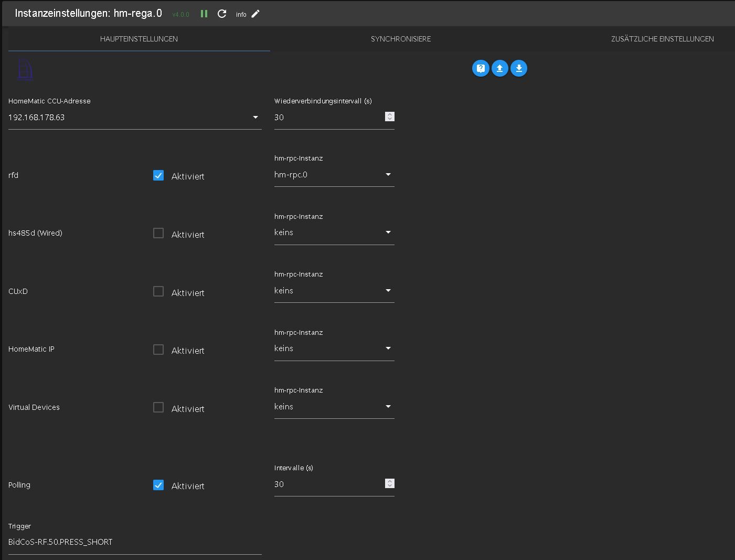Uncheck the Polling Aktiviert checkbox
735x560 pixels.
click(158, 485)
